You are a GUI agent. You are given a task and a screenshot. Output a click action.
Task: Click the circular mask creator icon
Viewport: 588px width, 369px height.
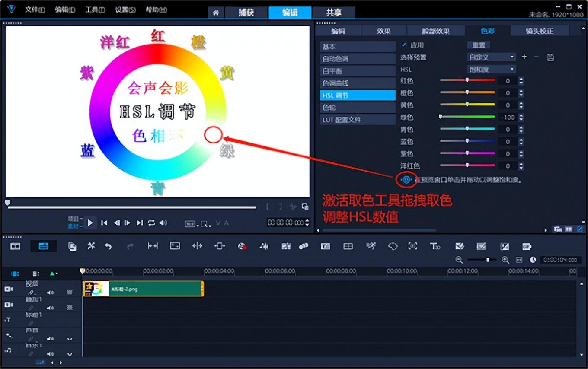pyautogui.click(x=393, y=246)
